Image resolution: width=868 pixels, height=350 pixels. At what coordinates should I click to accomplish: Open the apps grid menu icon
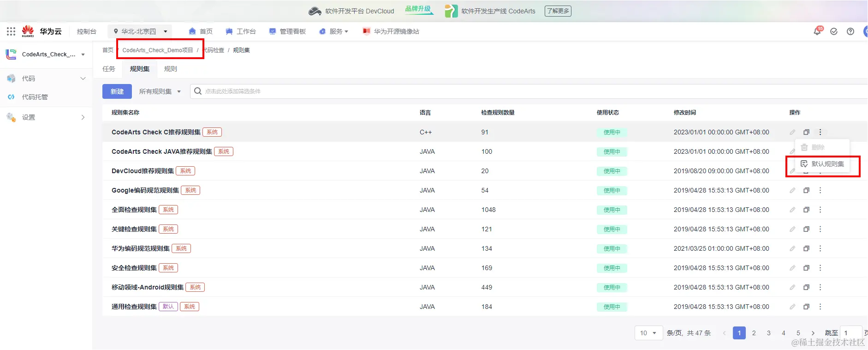(11, 31)
